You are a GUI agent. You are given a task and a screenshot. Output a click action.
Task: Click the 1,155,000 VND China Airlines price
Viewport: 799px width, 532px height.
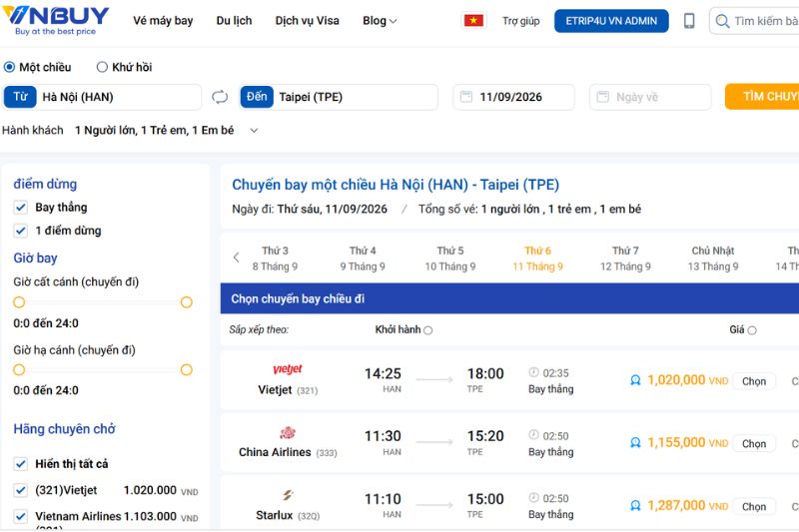pos(687,443)
